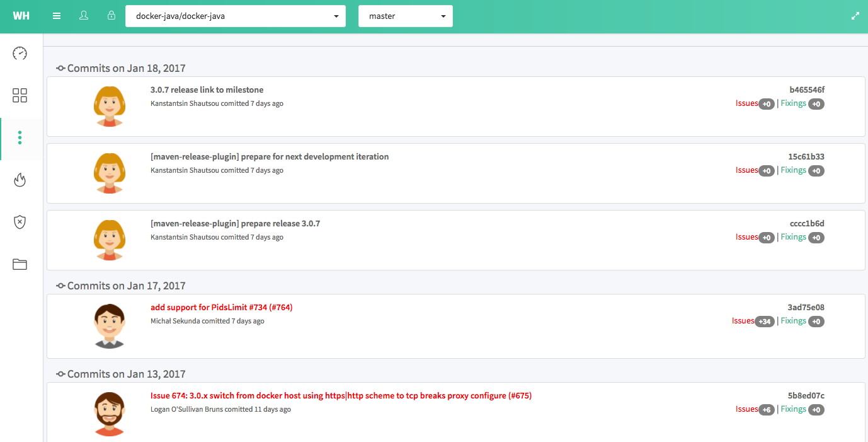Open the flame hotspots icon in sidebar

pyautogui.click(x=20, y=180)
